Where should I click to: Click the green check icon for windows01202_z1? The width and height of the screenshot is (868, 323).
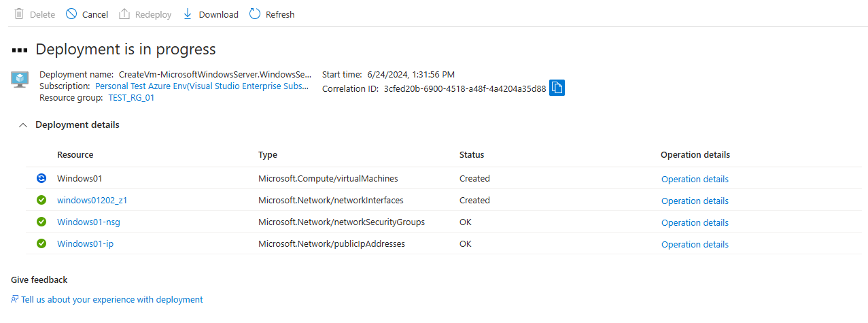point(41,200)
